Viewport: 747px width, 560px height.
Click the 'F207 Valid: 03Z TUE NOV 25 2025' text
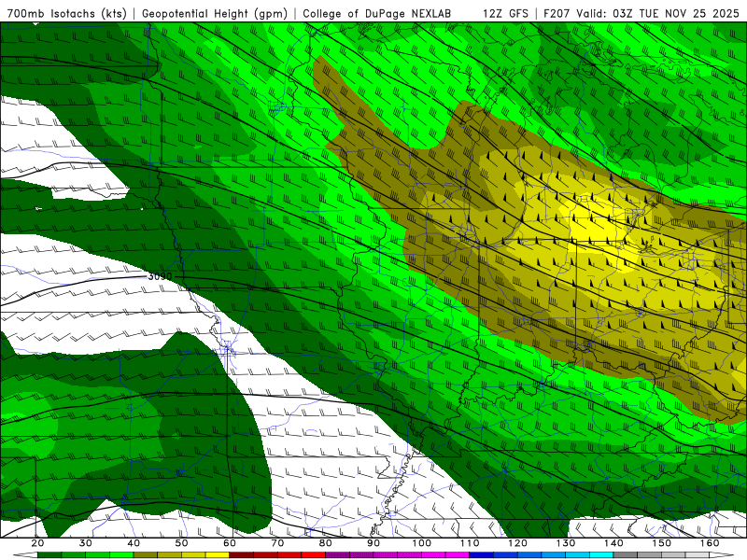(x=641, y=13)
